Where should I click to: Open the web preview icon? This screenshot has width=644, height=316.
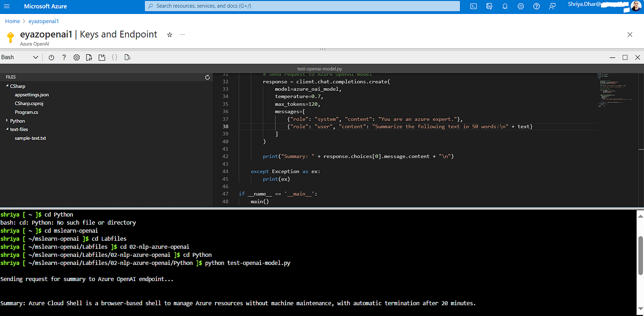pos(127,57)
